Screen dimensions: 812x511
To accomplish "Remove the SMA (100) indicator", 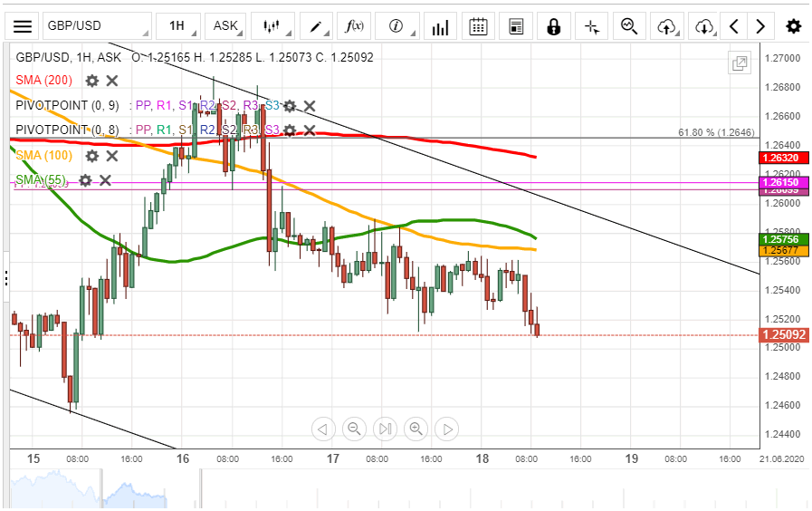I will [112, 156].
